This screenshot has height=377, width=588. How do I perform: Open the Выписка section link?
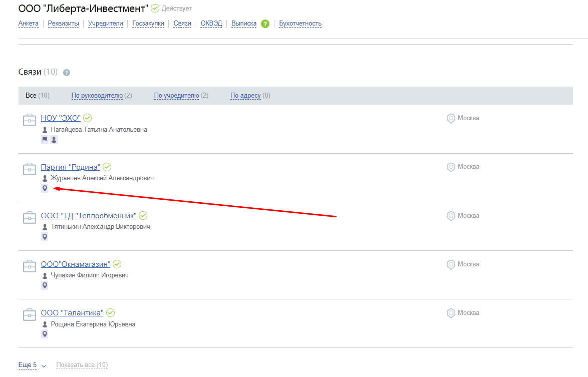244,24
